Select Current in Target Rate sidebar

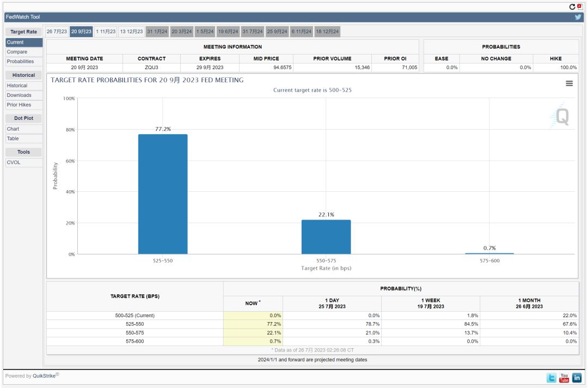23,43
